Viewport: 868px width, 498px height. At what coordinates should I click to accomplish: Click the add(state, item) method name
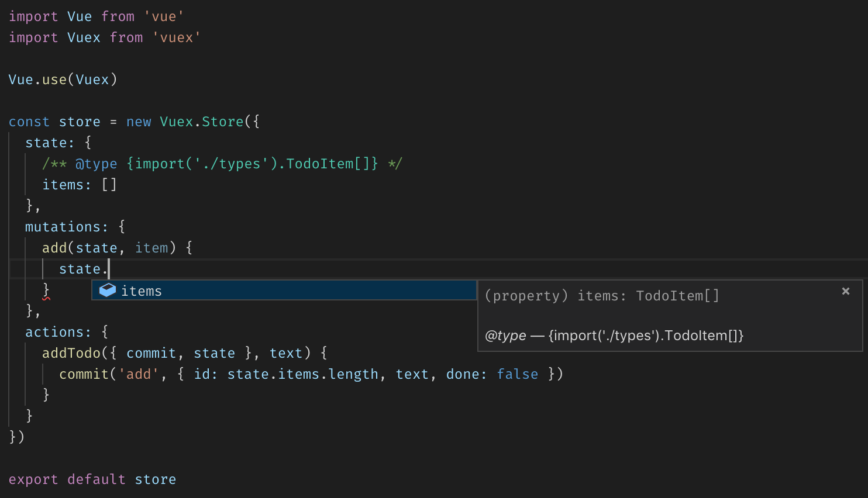click(x=54, y=248)
